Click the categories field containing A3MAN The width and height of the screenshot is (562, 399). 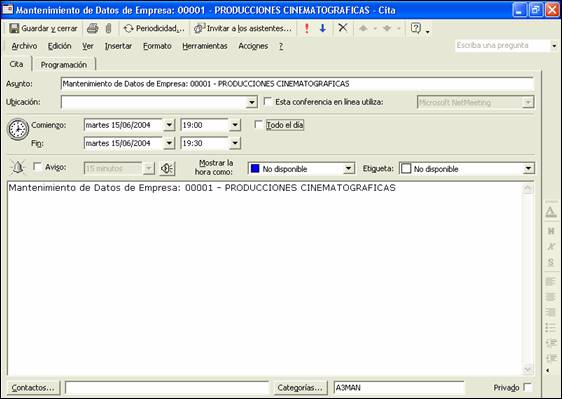click(399, 388)
